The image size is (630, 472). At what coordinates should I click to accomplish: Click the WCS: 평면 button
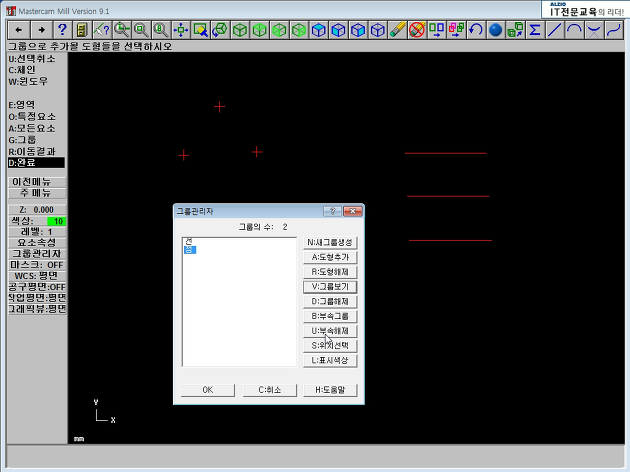pyautogui.click(x=37, y=276)
